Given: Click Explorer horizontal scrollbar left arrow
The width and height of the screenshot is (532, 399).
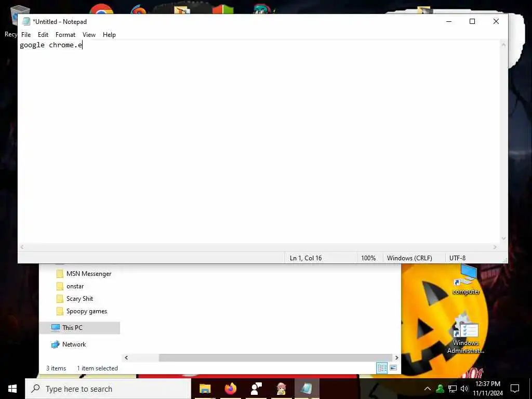Looking at the screenshot, I should [x=126, y=357].
